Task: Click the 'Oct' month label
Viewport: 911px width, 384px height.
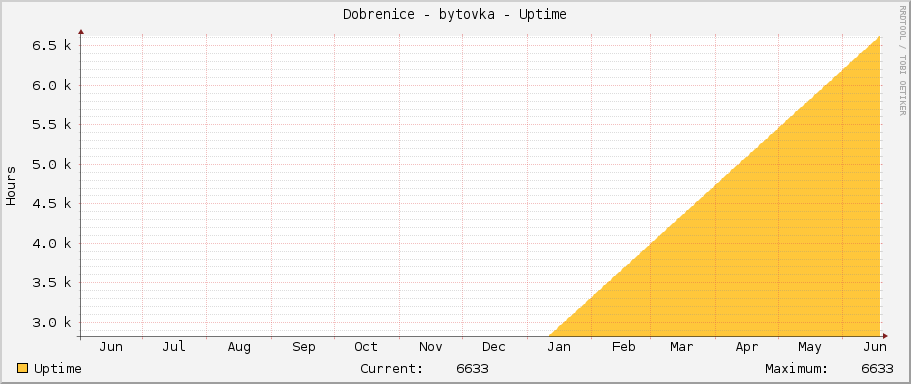Action: point(366,347)
